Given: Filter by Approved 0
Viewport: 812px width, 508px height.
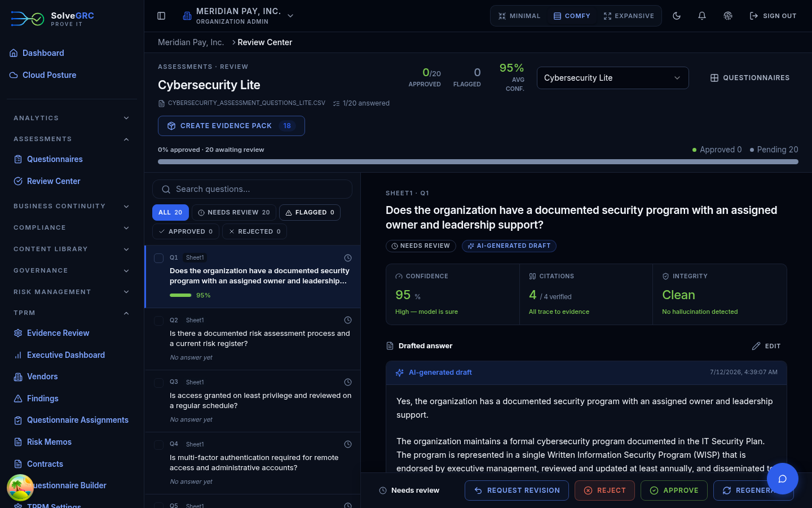Looking at the screenshot, I should tap(186, 231).
